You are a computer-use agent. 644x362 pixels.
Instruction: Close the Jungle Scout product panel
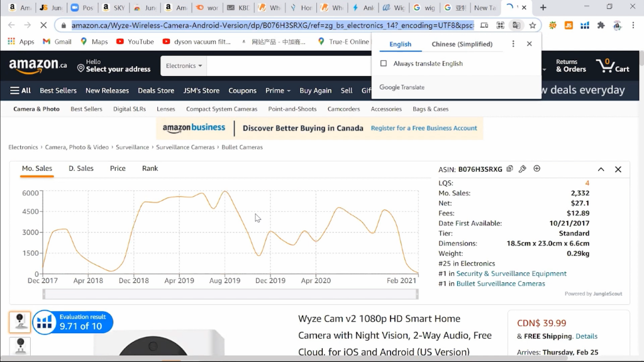click(618, 169)
